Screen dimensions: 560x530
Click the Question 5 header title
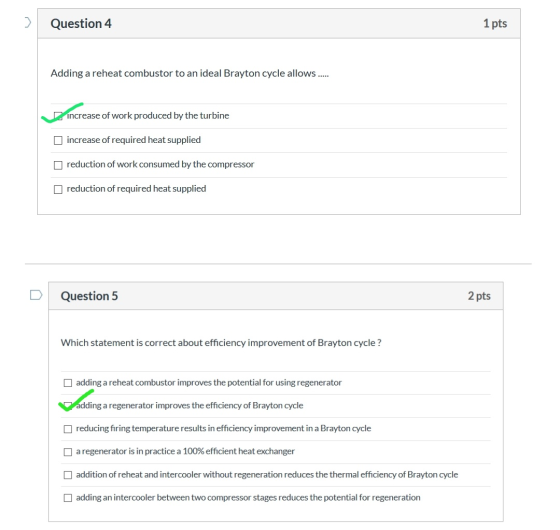[89, 296]
